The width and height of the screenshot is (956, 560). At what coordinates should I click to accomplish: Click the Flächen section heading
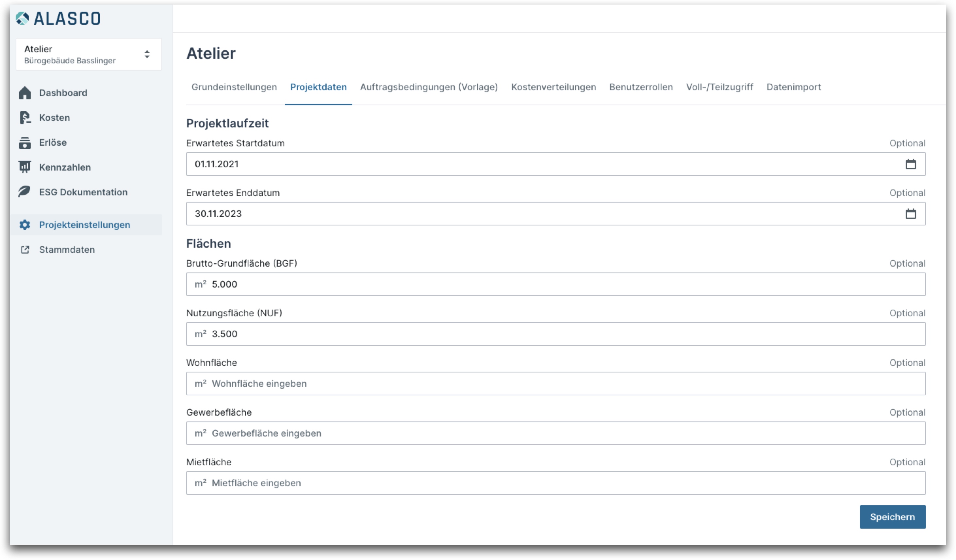[x=208, y=244]
